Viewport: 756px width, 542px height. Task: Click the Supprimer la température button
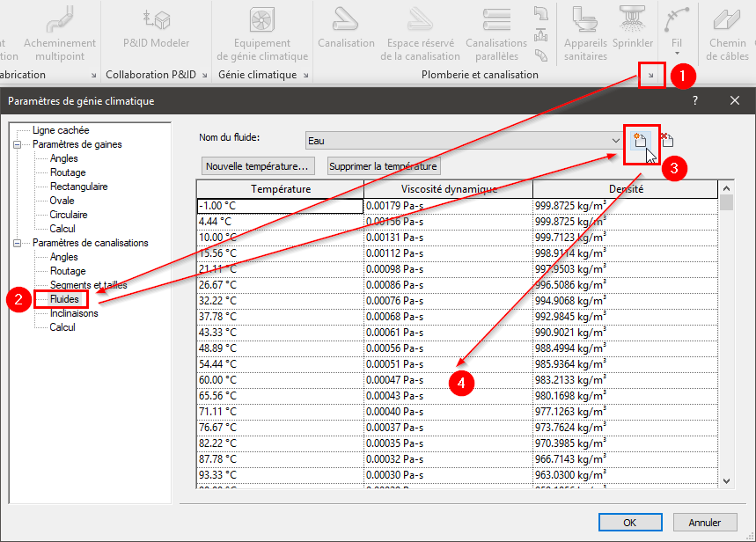pos(382,166)
